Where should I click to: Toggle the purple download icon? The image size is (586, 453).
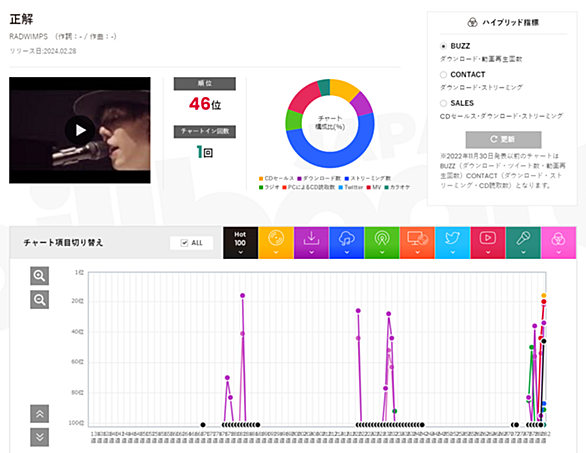(311, 243)
